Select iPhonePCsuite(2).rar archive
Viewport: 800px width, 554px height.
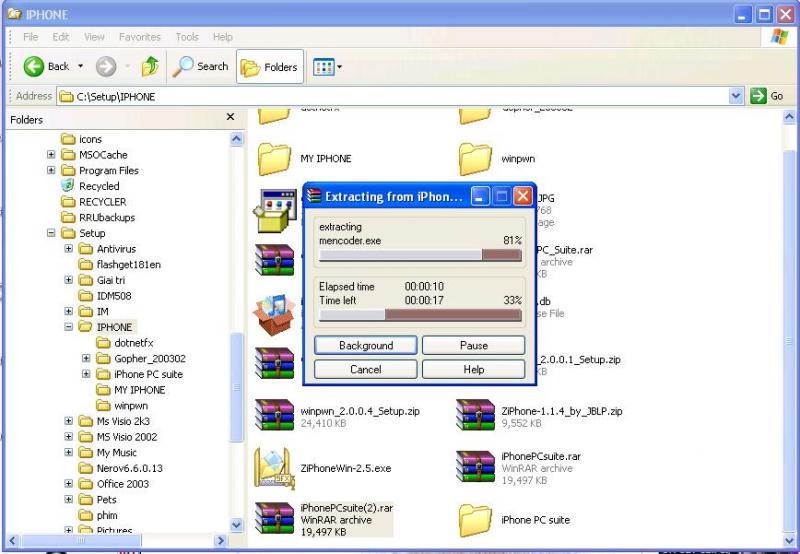tap(274, 519)
